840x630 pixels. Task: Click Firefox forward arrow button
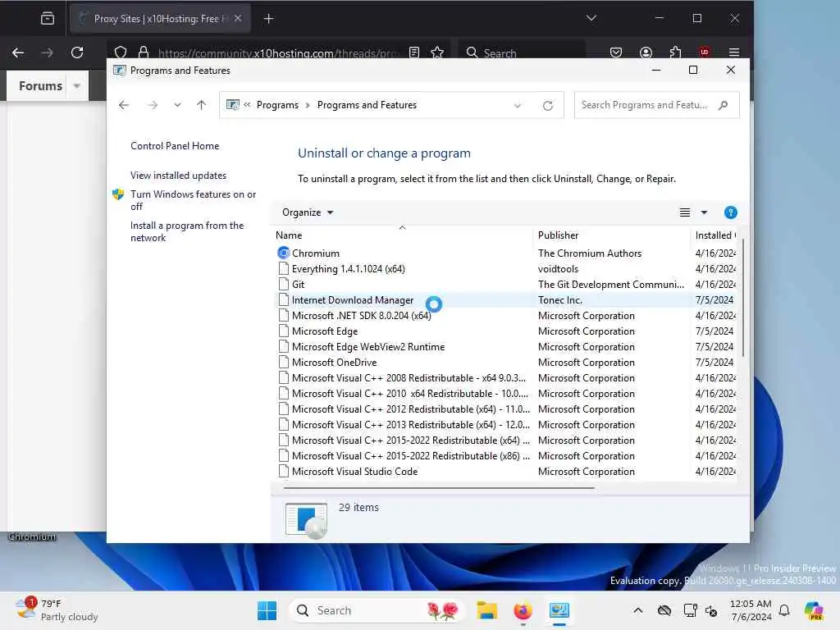47,52
